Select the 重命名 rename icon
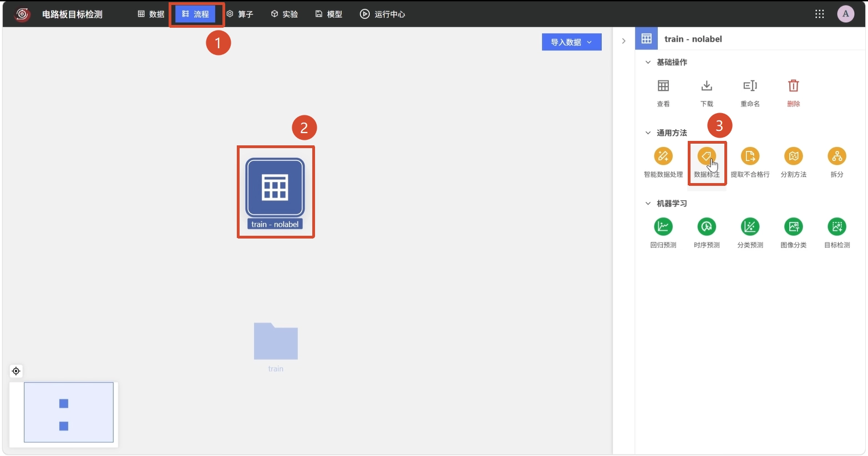The height and width of the screenshot is (456, 868). [750, 86]
